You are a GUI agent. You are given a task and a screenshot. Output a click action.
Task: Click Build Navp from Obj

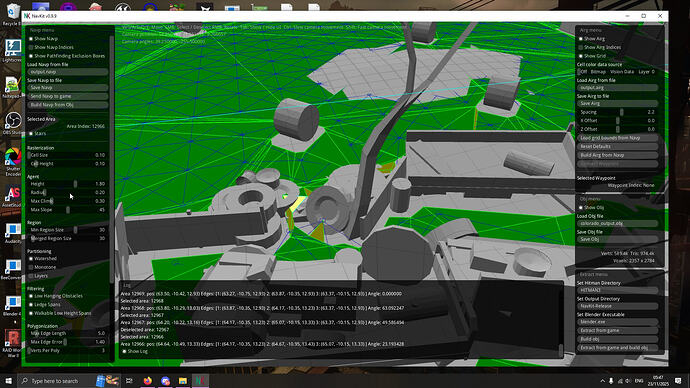pyautogui.click(x=67, y=105)
